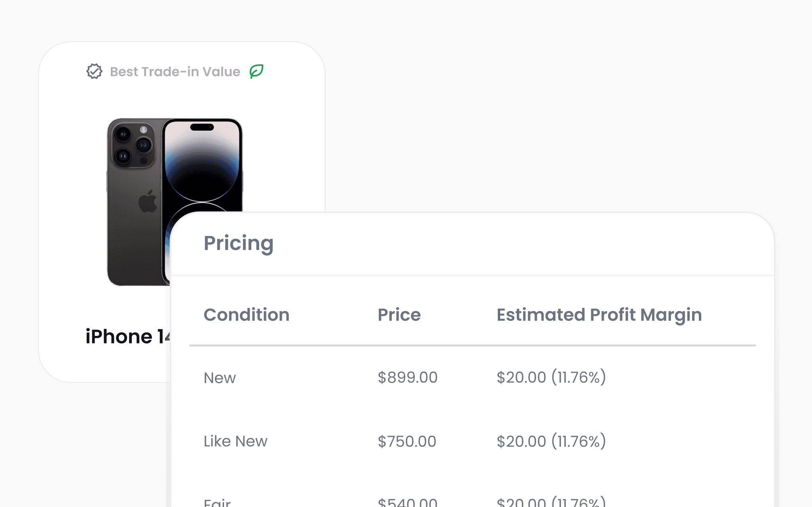Screen dimensions: 812x507
Task: Click the $540.00 price cell
Action: (x=408, y=502)
